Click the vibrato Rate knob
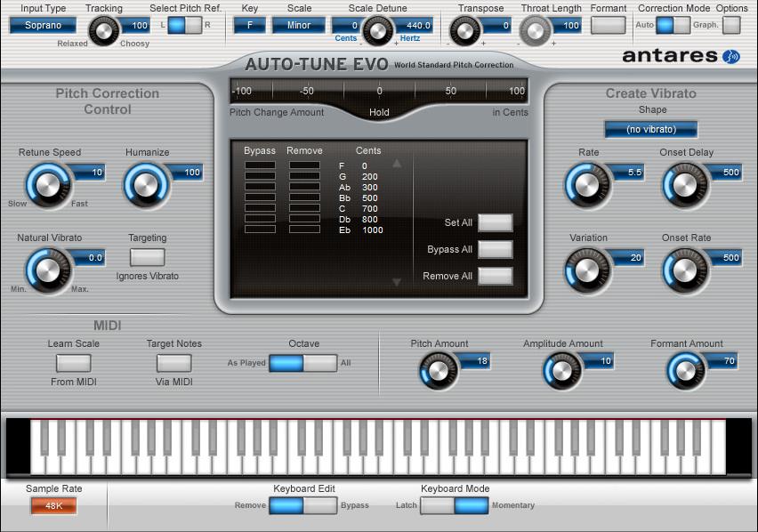Viewport: 758px width, 532px height. pyautogui.click(x=587, y=186)
